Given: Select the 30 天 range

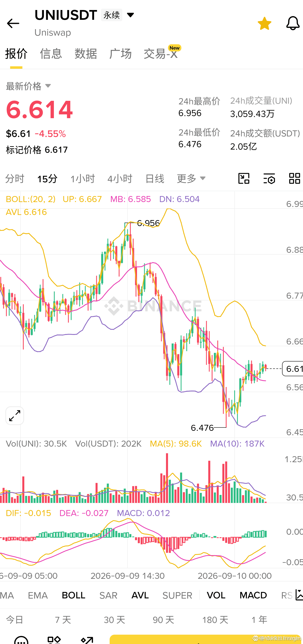Looking at the screenshot, I should coord(114,620).
